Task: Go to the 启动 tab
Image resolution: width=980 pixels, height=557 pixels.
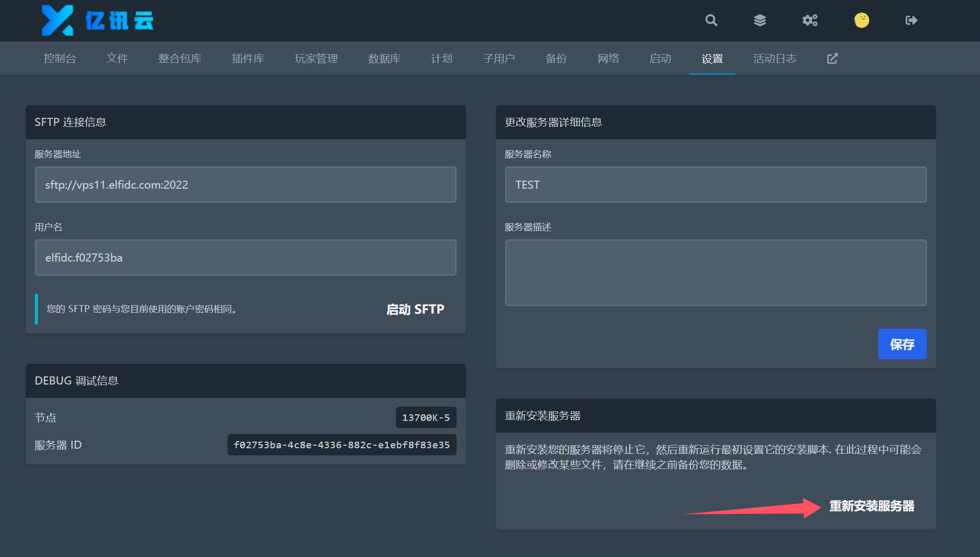Action: 660,59
